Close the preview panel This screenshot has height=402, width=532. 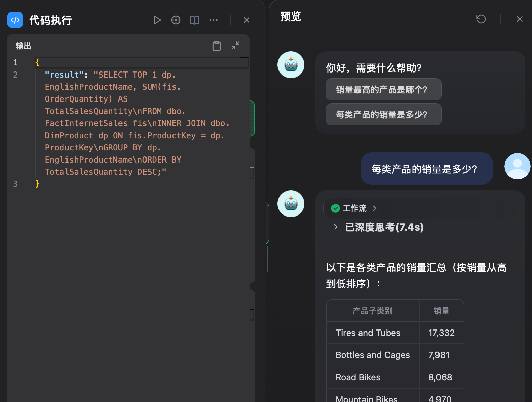[x=520, y=19]
